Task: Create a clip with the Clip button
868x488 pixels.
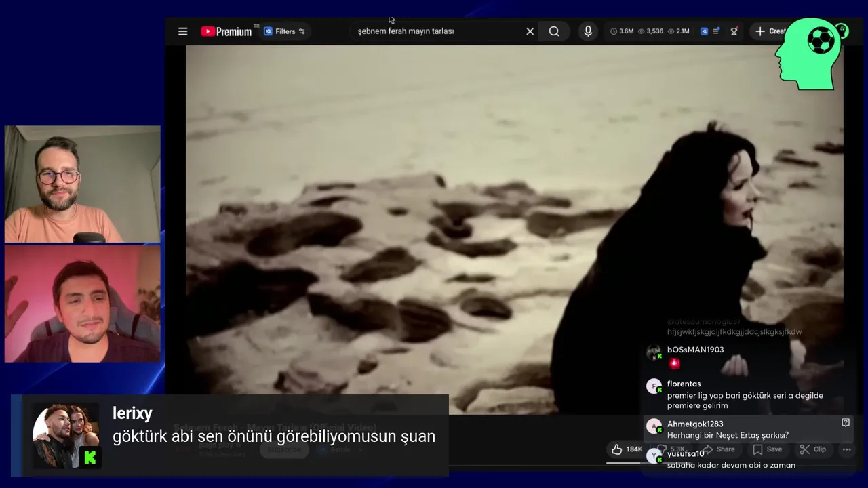Action: click(812, 449)
